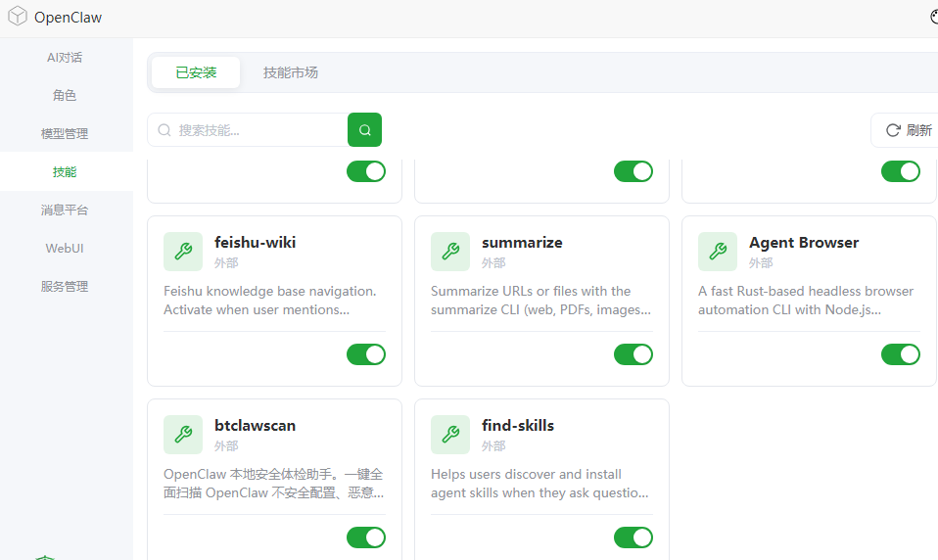
Task: Click the theme palette icon in the header
Action: tap(934, 16)
